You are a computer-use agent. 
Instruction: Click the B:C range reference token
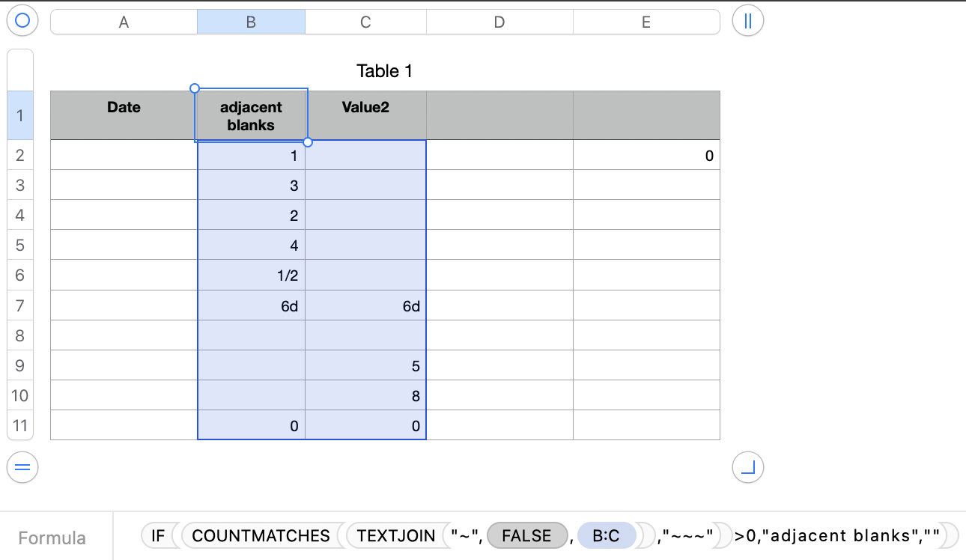[606, 535]
